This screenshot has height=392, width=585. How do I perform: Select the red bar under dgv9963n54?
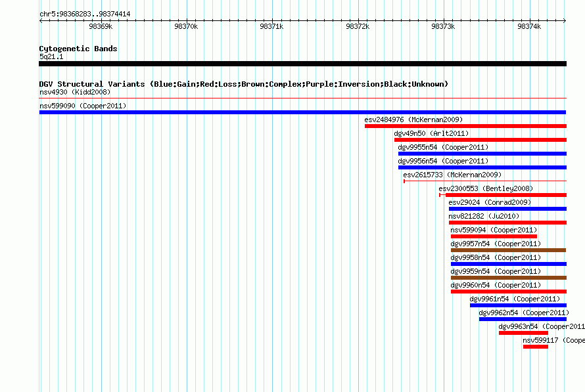click(x=523, y=333)
